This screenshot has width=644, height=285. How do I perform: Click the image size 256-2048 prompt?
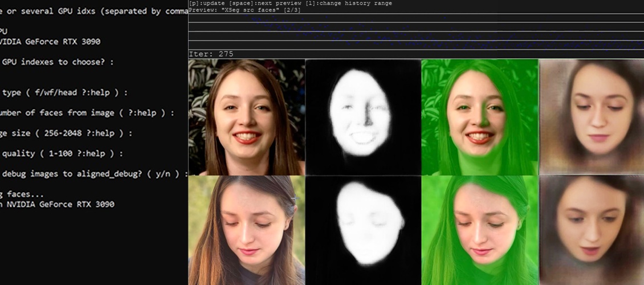pyautogui.click(x=66, y=133)
